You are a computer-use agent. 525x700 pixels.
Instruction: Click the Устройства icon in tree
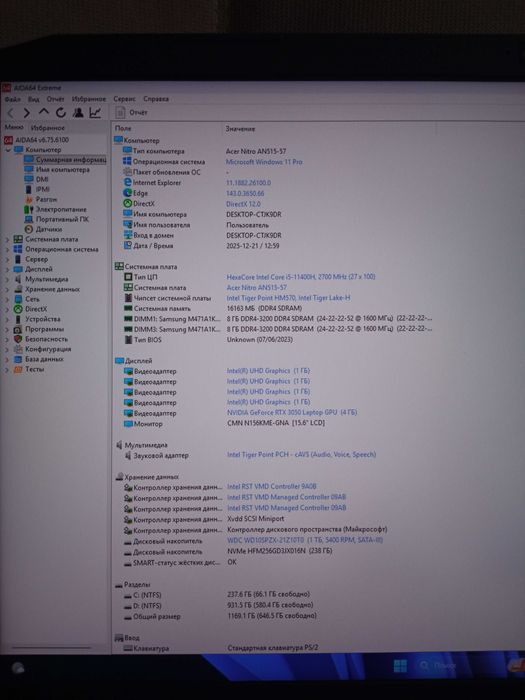tap(18, 319)
